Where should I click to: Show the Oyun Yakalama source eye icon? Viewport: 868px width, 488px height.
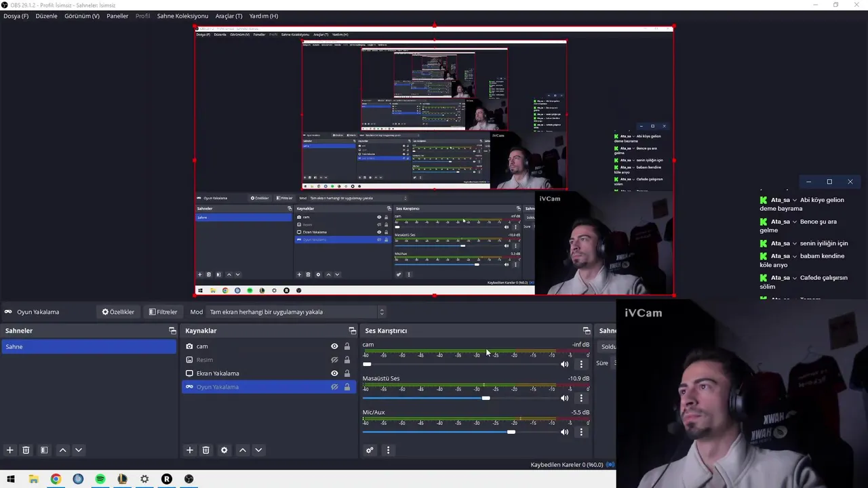coord(334,387)
